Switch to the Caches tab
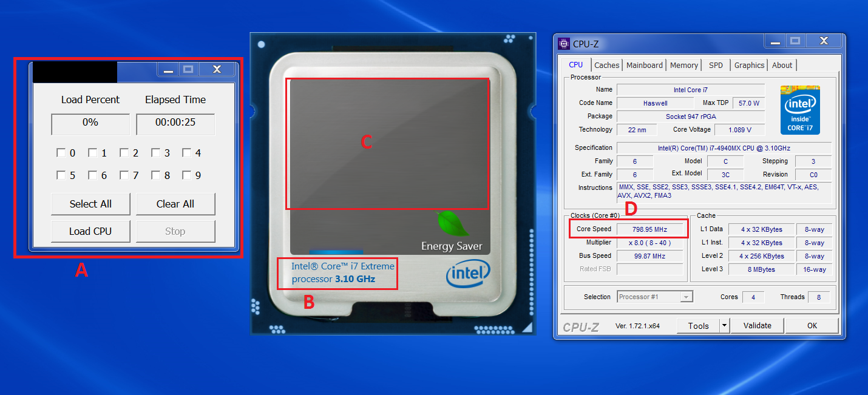 606,65
